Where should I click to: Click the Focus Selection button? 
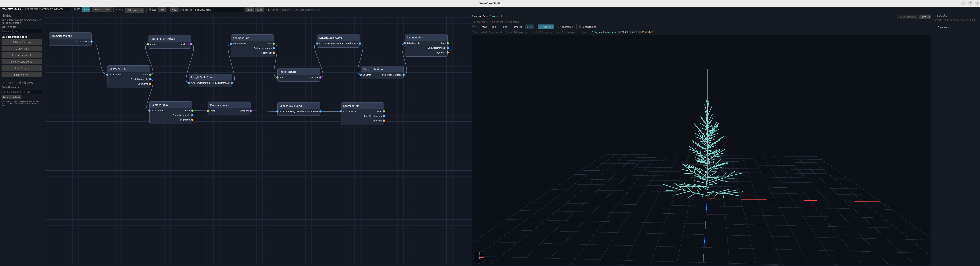[907, 17]
